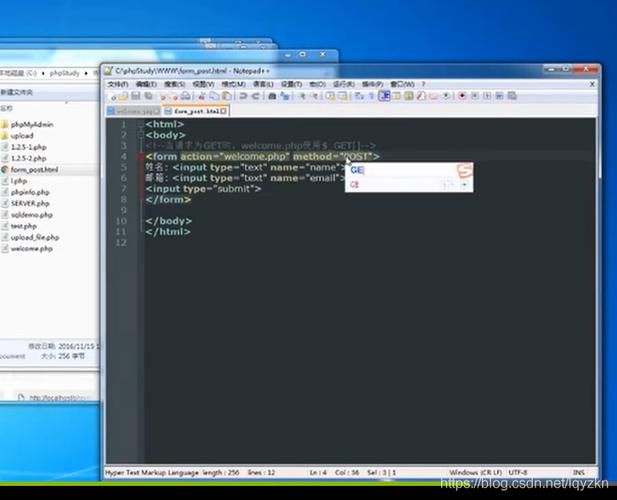Open breadcrumb arrow after phpStudy in Explorer

point(86,74)
